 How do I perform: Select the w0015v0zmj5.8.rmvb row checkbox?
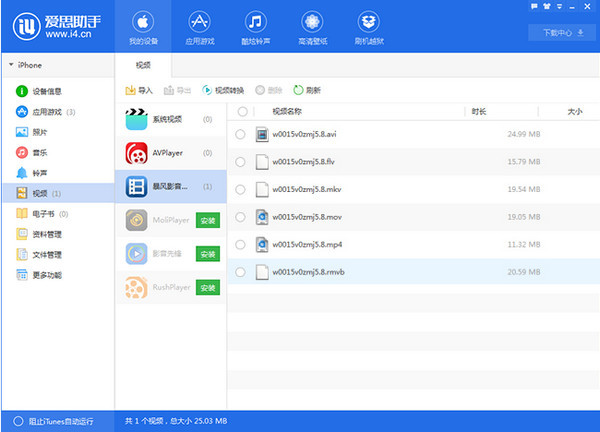[240, 272]
